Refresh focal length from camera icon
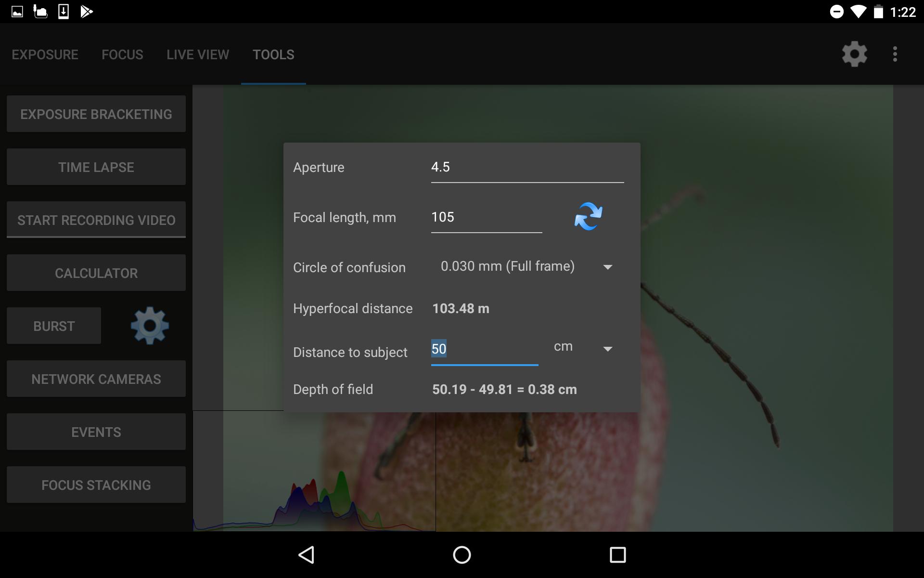The image size is (924, 578). (x=588, y=216)
